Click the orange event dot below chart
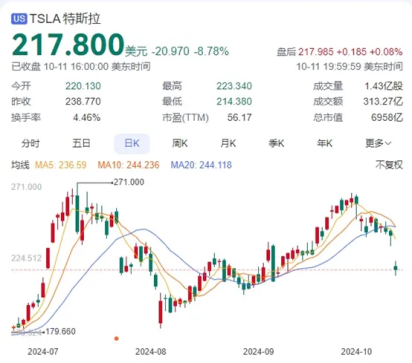This screenshot has height=363, width=412. coord(116,339)
